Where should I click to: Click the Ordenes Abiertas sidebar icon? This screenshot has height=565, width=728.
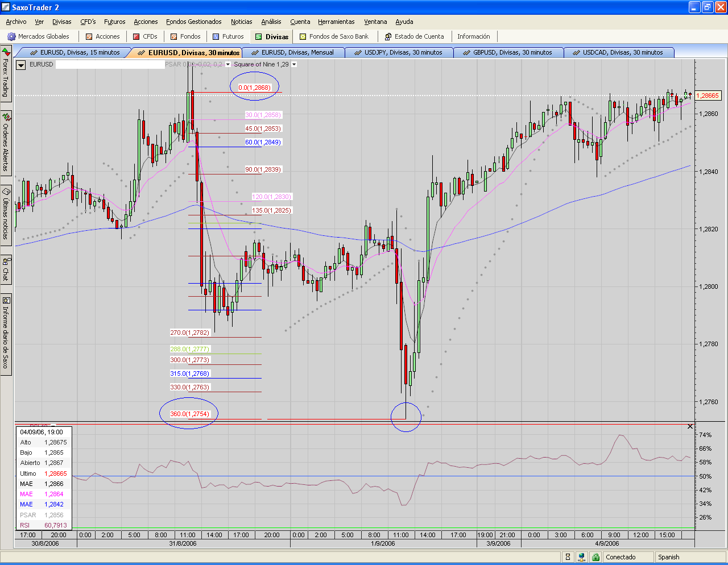6,117
